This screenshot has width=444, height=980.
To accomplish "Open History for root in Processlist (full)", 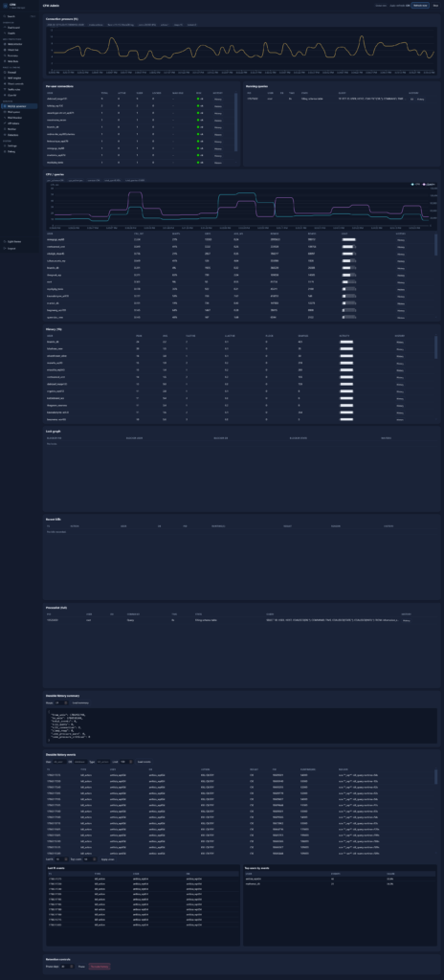I will 407,620.
